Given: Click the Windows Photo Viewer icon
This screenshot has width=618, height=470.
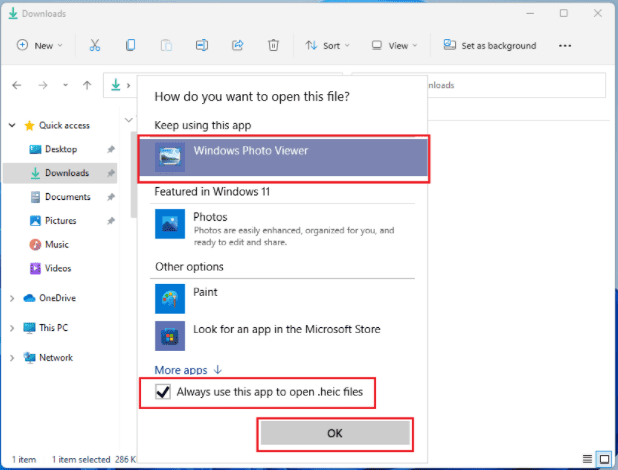Looking at the screenshot, I should click(170, 157).
